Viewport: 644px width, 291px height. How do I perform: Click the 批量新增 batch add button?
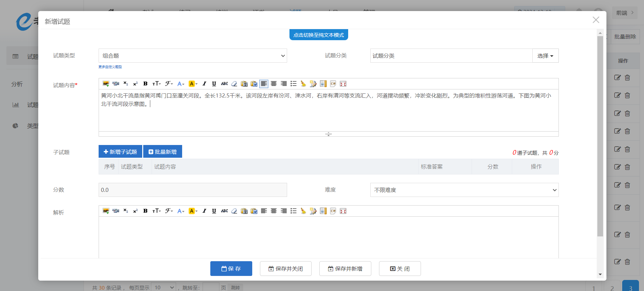(163, 152)
